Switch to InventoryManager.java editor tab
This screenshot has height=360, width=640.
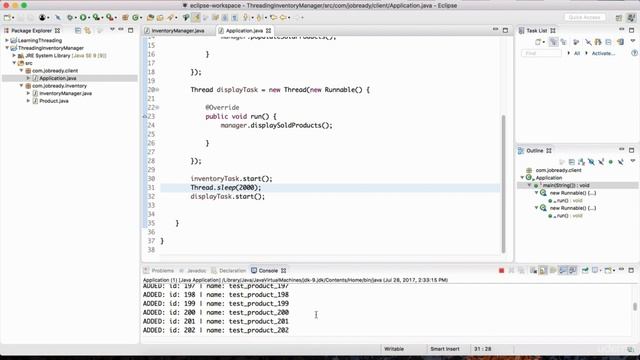178,31
